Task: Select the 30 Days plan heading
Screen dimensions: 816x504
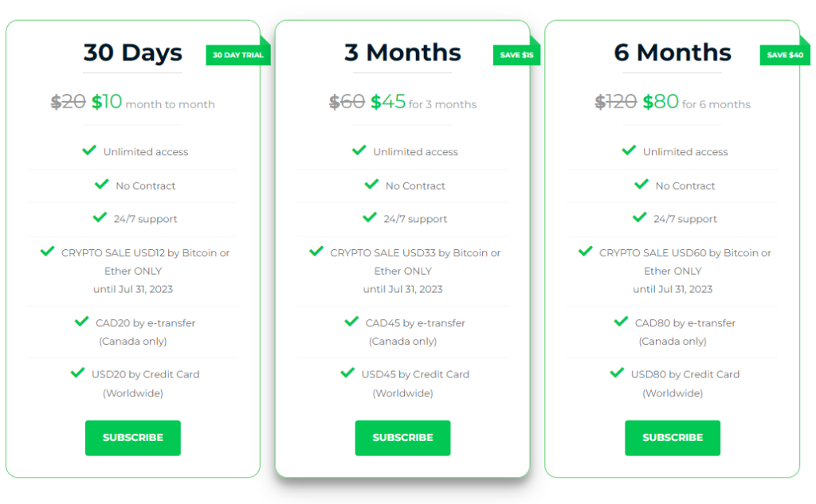Action: click(132, 53)
